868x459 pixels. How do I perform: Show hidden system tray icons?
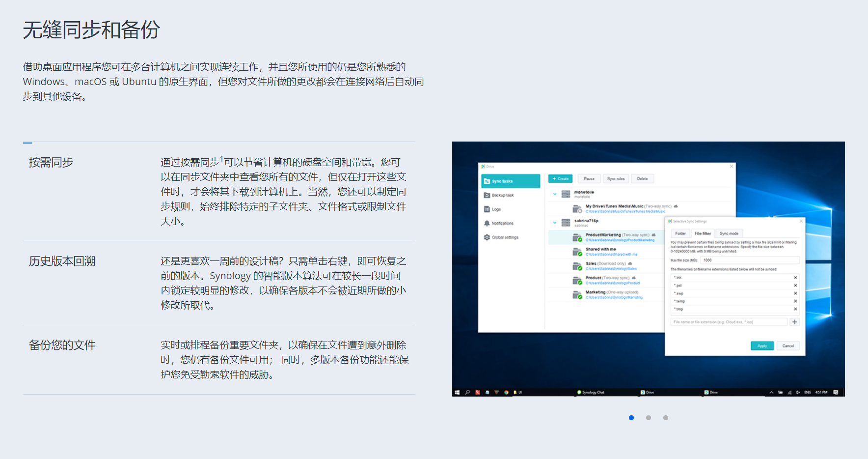(x=771, y=392)
